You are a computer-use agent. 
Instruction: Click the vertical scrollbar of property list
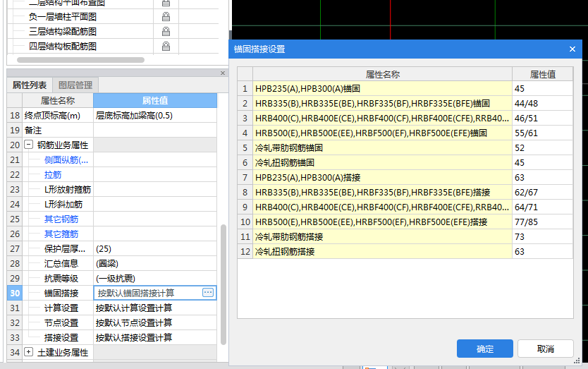pyautogui.click(x=223, y=284)
